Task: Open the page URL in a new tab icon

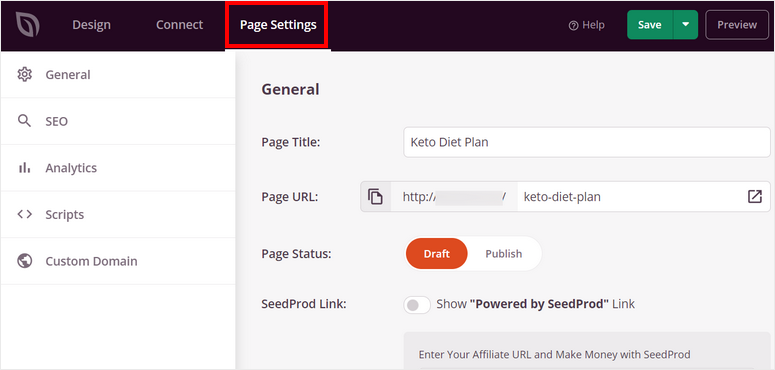Action: 754,197
